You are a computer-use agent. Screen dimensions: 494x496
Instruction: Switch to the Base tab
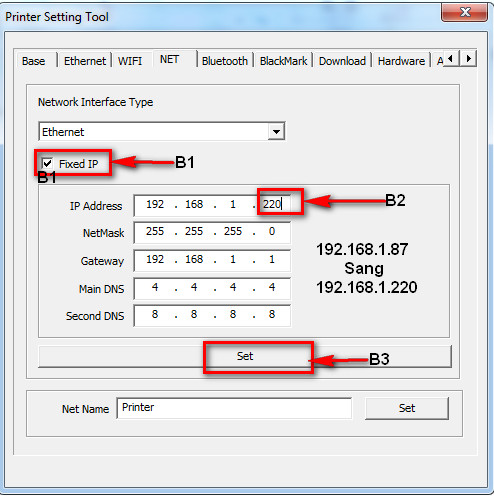[x=33, y=61]
